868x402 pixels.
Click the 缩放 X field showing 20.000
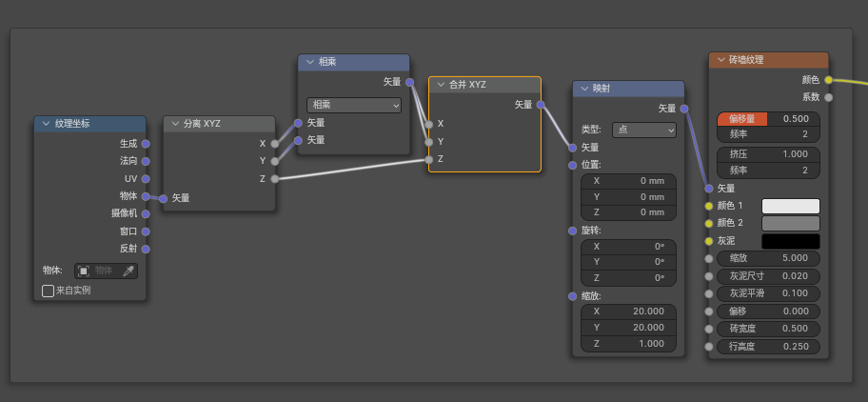628,312
